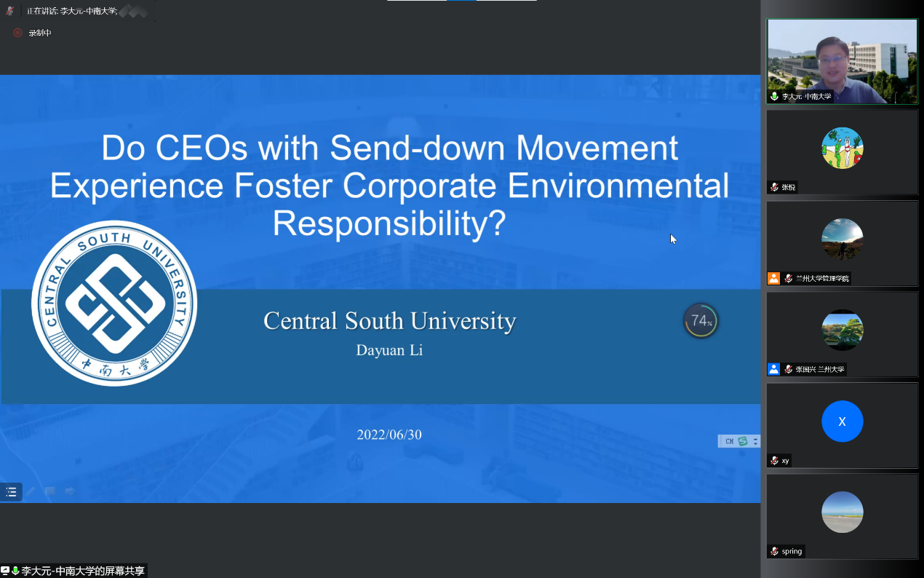Viewport: 924px width, 578px height.
Task: Click the blue user badge beside 张国兴
Action: pos(773,369)
